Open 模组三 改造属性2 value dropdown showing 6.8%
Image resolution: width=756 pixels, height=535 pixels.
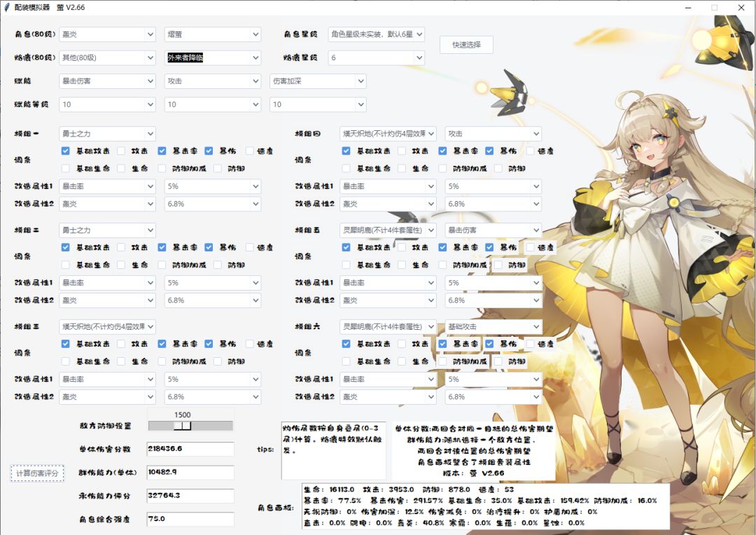(213, 397)
